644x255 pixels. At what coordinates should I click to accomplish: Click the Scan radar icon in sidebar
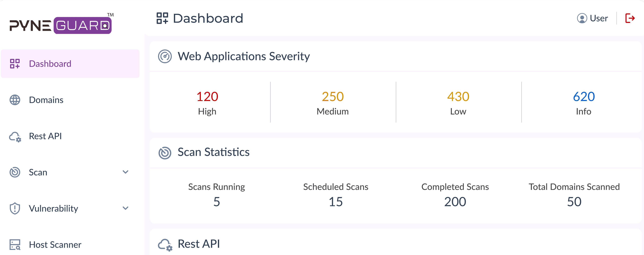[x=15, y=172]
